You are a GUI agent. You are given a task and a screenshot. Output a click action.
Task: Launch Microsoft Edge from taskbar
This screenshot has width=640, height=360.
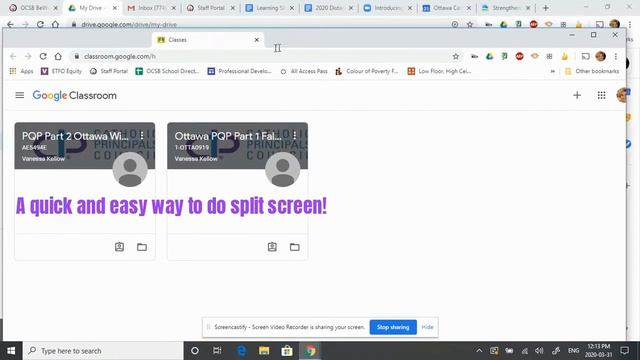coord(241,351)
